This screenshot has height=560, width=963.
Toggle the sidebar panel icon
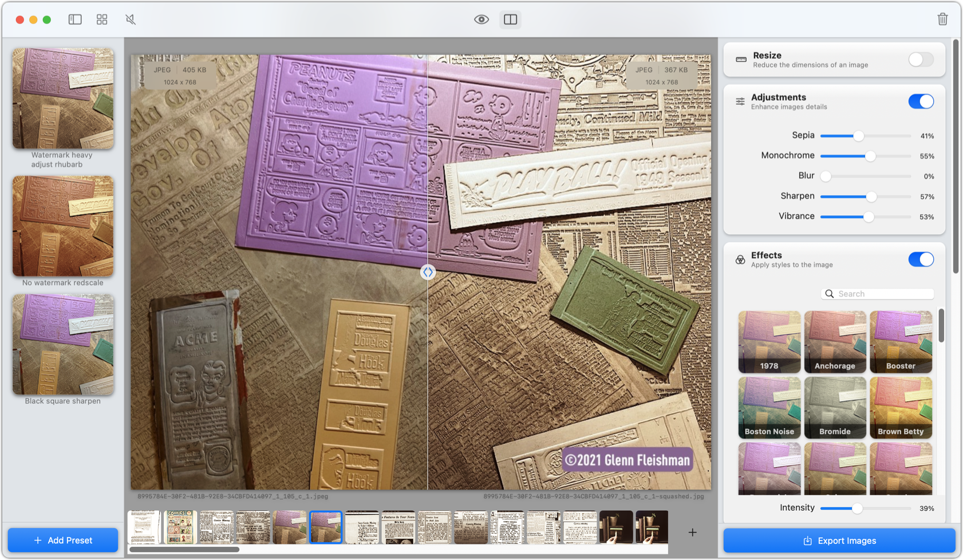click(75, 19)
